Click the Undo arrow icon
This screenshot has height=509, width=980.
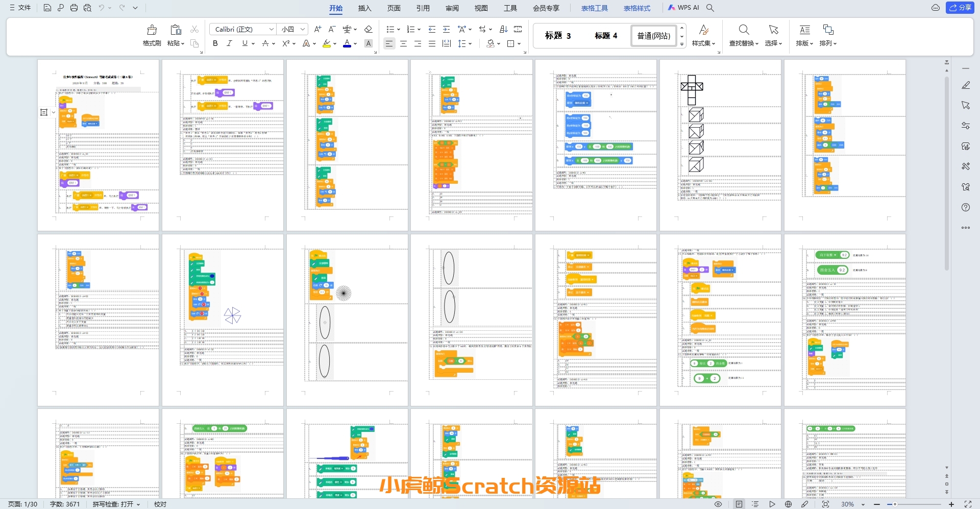tap(102, 8)
